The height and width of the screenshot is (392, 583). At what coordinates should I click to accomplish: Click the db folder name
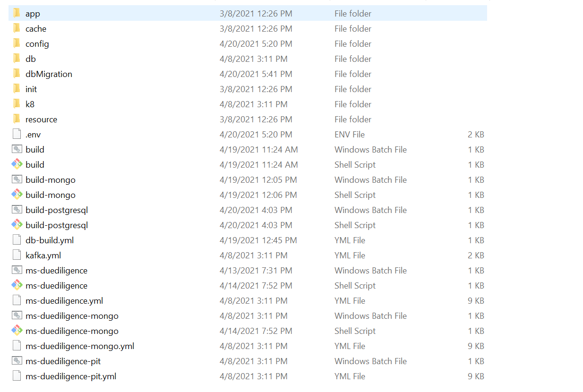point(31,59)
